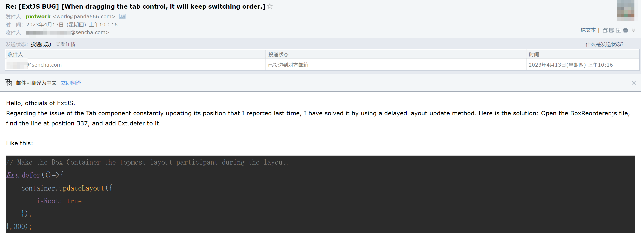Expand the more actions double chevron

(x=633, y=31)
